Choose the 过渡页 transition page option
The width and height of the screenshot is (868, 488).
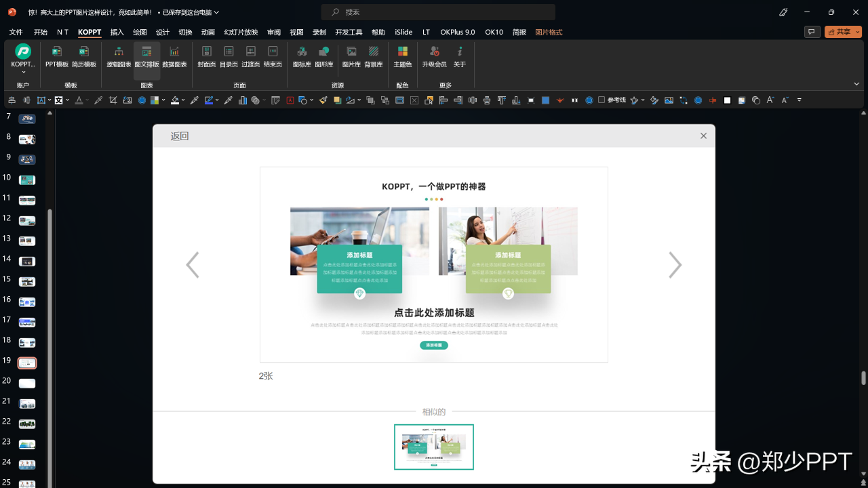pos(251,56)
